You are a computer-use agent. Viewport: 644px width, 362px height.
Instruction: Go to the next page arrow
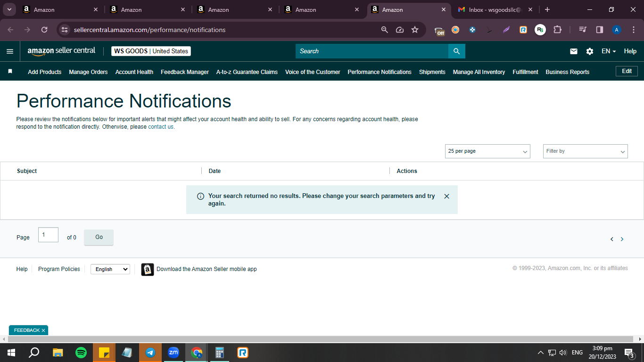(x=622, y=239)
